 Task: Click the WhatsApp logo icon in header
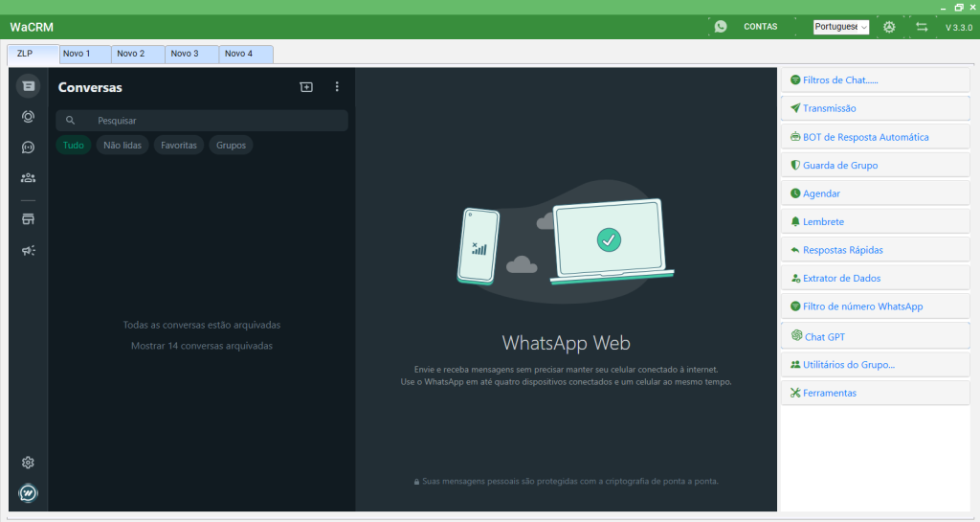point(721,27)
